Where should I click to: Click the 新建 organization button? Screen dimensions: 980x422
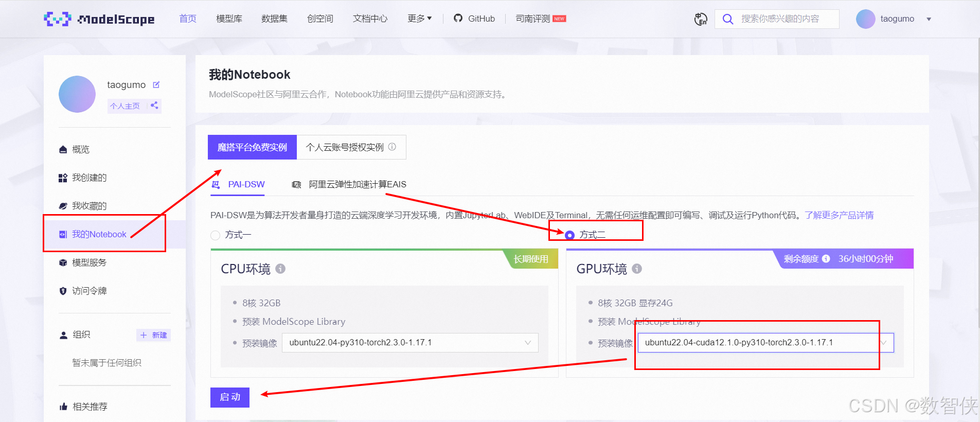tap(153, 335)
